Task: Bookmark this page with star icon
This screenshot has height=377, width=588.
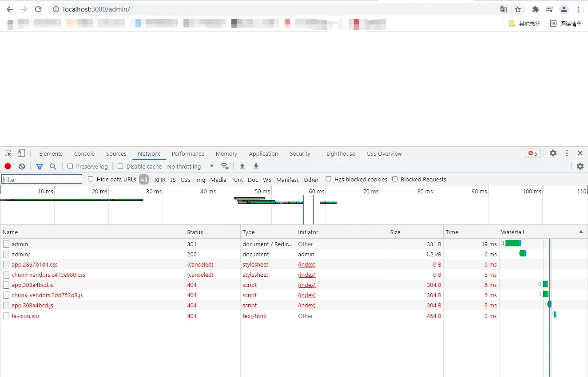Action: point(518,9)
